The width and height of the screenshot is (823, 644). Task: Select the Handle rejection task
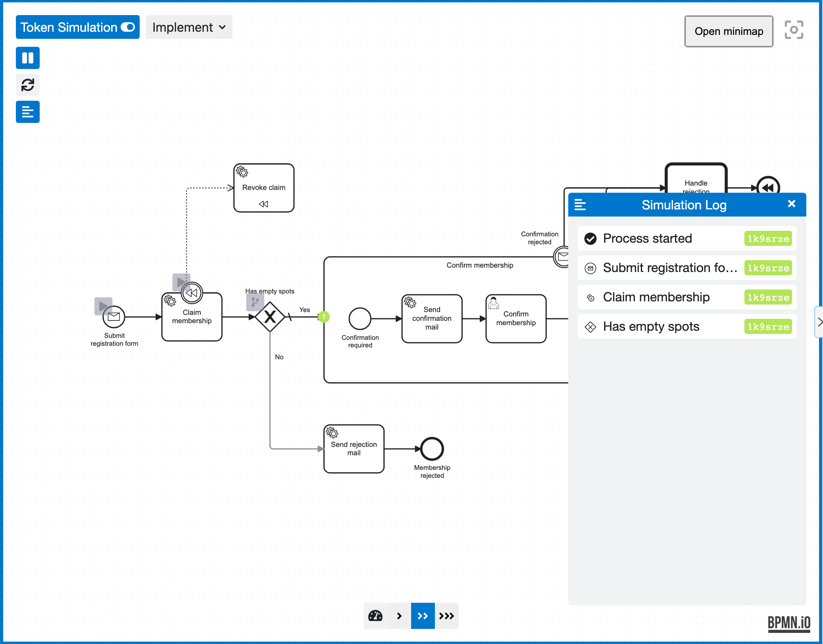[x=696, y=178]
